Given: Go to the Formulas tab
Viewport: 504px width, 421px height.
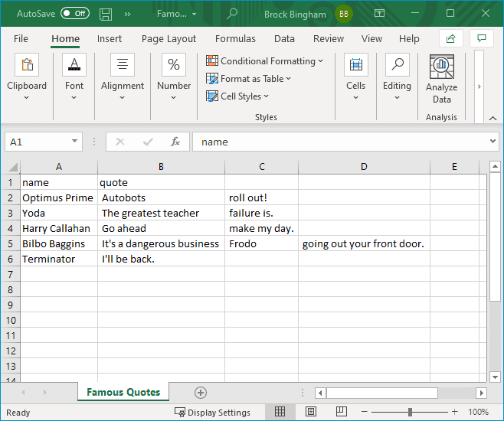Looking at the screenshot, I should 235,39.
